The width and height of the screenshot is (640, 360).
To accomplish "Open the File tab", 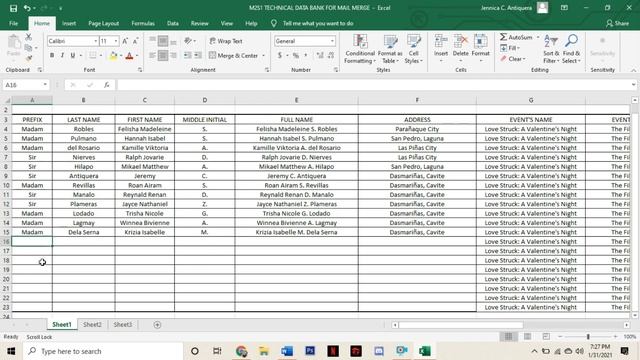I will pyautogui.click(x=13, y=23).
